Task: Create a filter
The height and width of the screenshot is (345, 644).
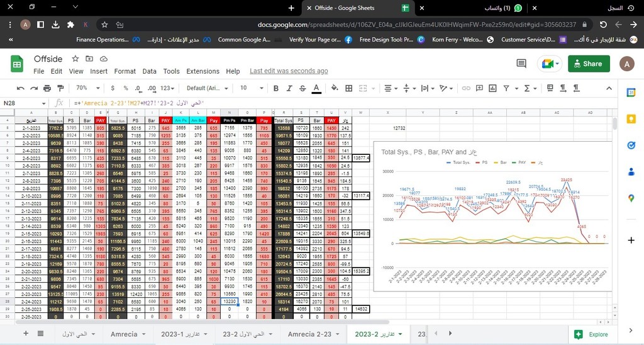Action: tap(506, 88)
